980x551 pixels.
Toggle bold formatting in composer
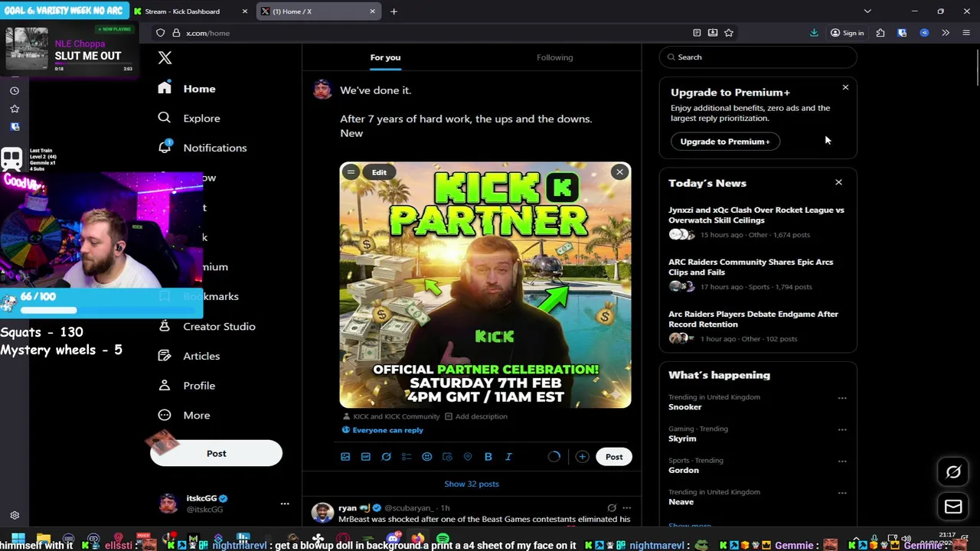488,457
